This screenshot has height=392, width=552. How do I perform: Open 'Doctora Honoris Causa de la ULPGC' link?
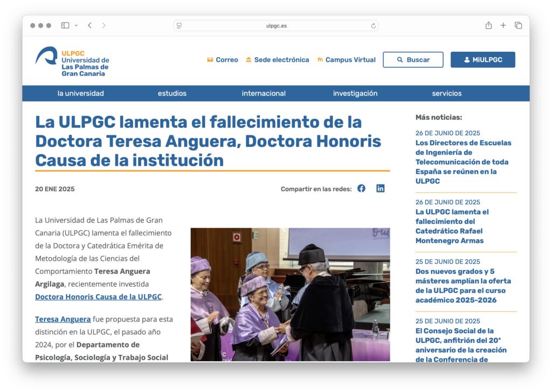pos(98,297)
